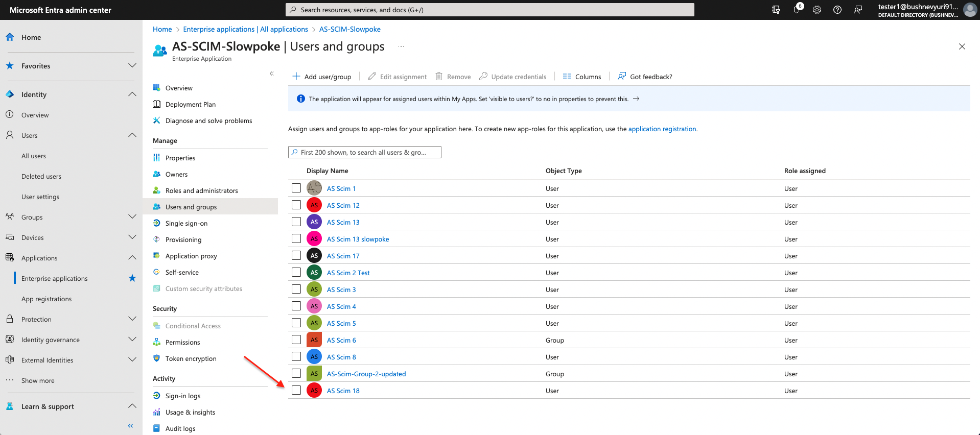The image size is (980, 435).
Task: Click the Columns layout icon
Action: 567,76
